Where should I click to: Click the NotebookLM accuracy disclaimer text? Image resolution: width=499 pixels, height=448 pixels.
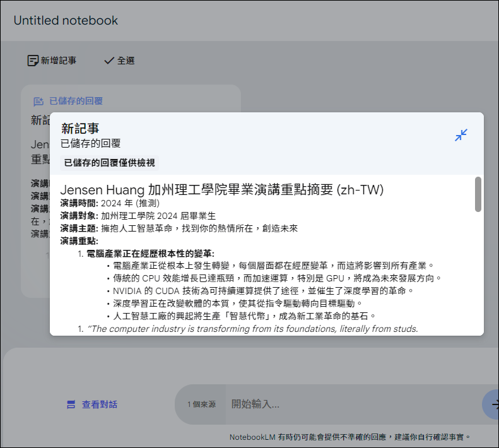[x=350, y=437]
